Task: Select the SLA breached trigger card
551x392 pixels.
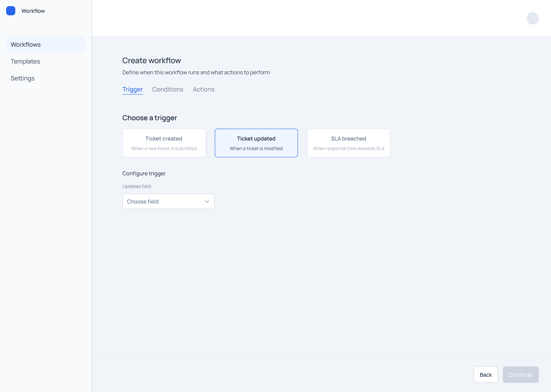Action: [348, 143]
